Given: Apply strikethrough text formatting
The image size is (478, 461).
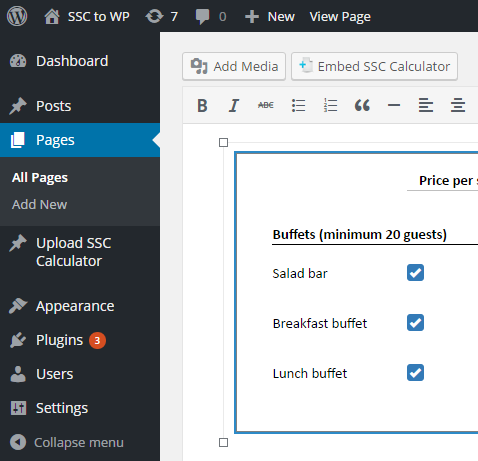Looking at the screenshot, I should (266, 106).
